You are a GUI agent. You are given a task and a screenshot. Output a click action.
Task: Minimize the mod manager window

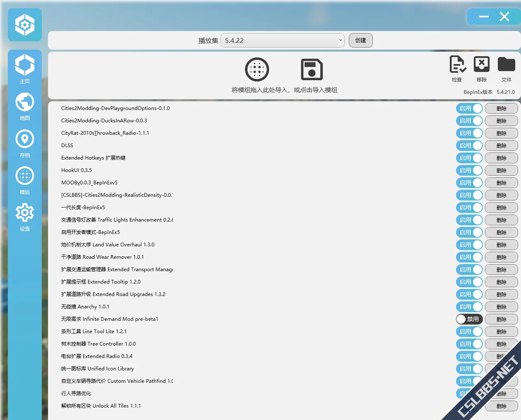(484, 17)
